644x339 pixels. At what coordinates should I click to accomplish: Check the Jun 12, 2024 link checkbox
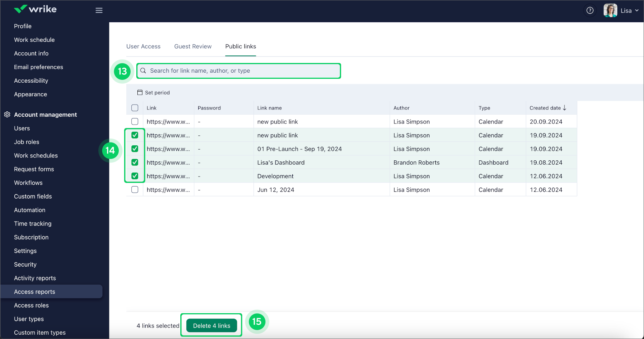(x=135, y=190)
